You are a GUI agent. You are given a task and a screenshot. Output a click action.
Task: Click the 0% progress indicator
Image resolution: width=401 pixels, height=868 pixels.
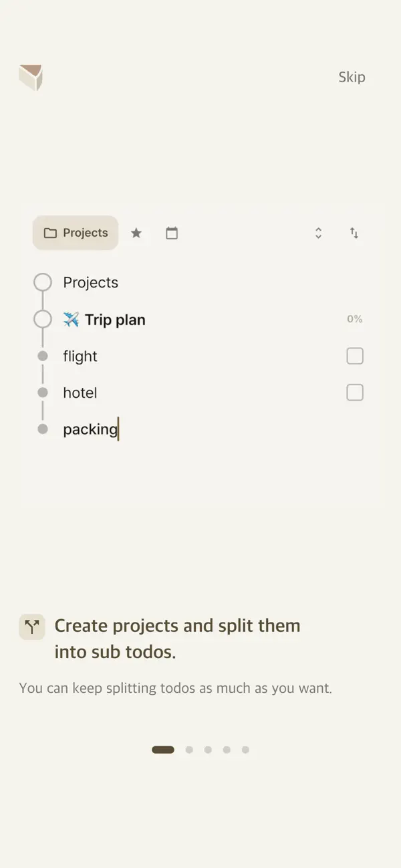pos(354,319)
